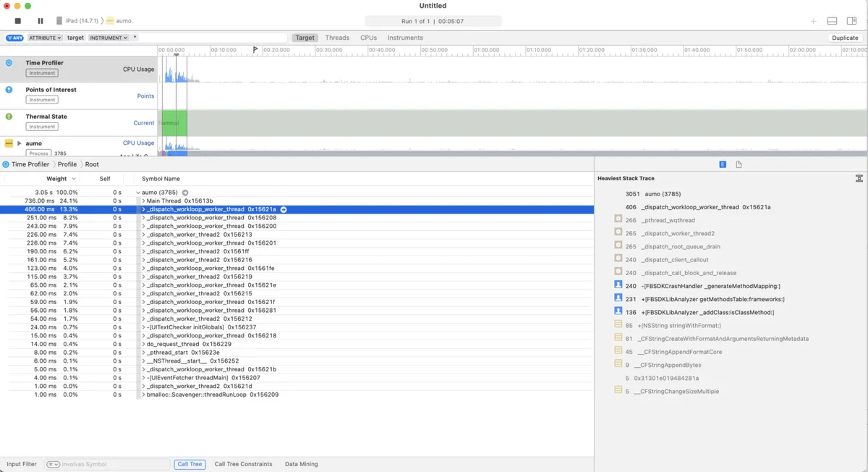Click the _pthread_wqthread frame icon

618,219
